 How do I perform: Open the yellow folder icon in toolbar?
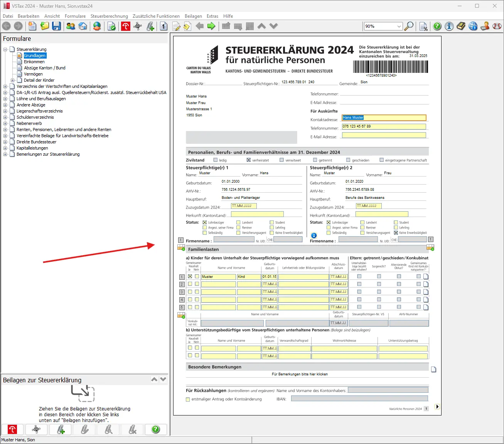(45, 26)
